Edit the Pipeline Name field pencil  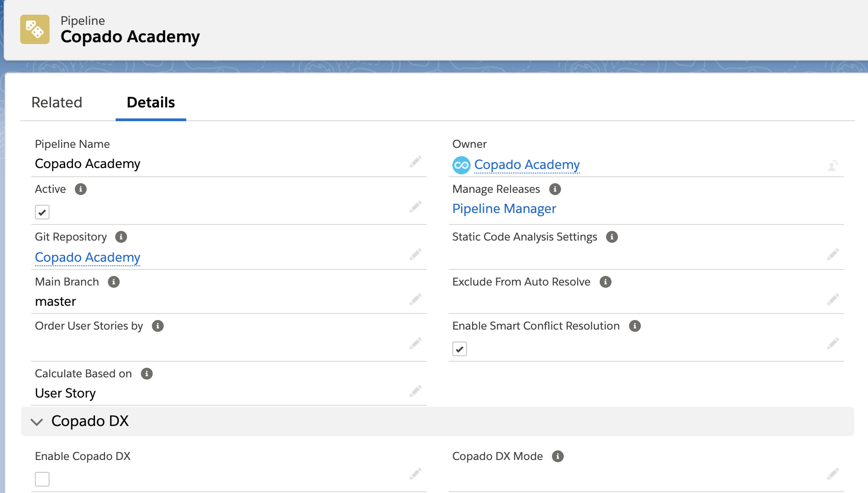coord(416,162)
